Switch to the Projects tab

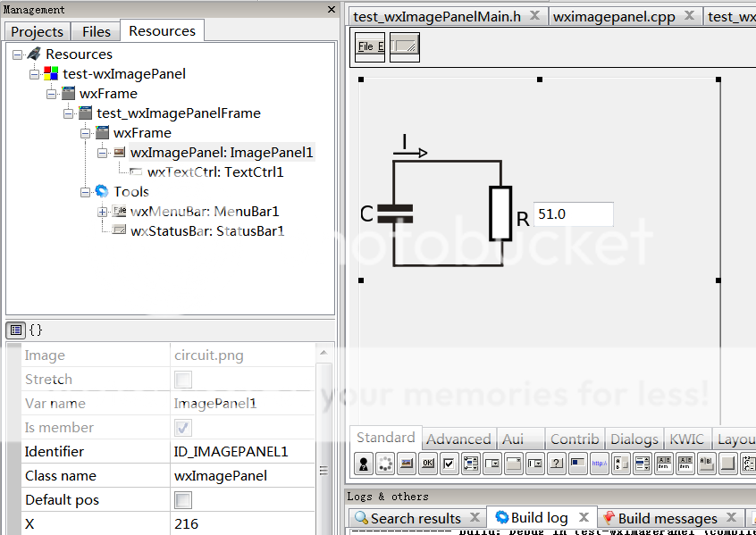point(37,31)
